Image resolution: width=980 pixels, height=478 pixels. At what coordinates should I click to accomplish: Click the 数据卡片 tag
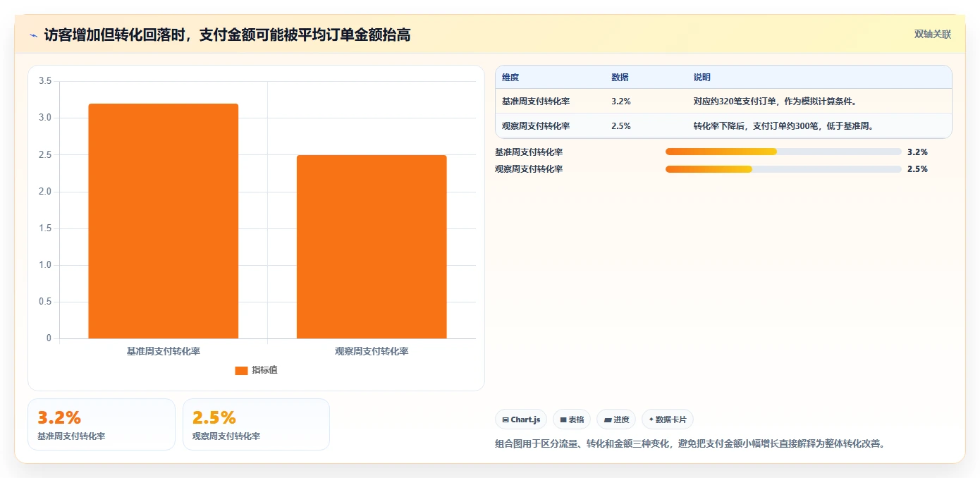pos(668,419)
